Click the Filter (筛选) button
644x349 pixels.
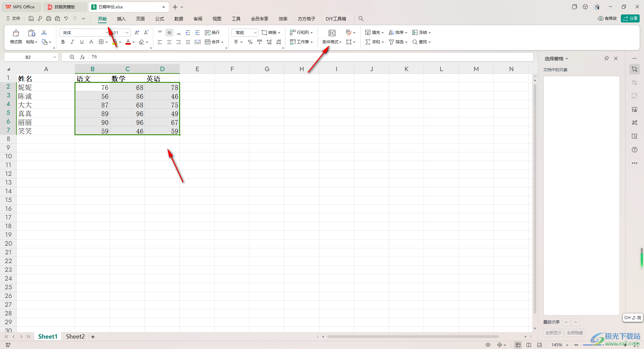pos(398,42)
